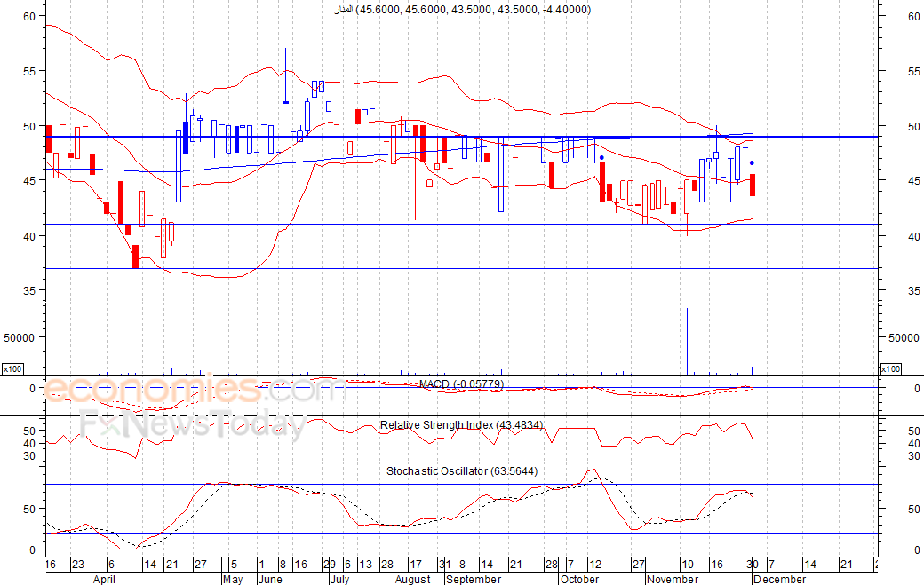Select the MACD indicator label
This screenshot has width=924, height=585.
pyautogui.click(x=461, y=383)
